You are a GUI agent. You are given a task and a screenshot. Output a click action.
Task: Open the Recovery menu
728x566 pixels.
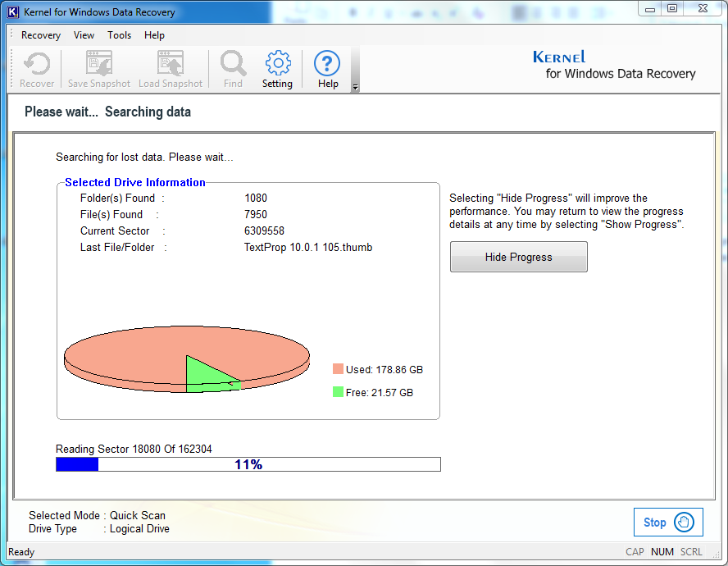pyautogui.click(x=41, y=35)
